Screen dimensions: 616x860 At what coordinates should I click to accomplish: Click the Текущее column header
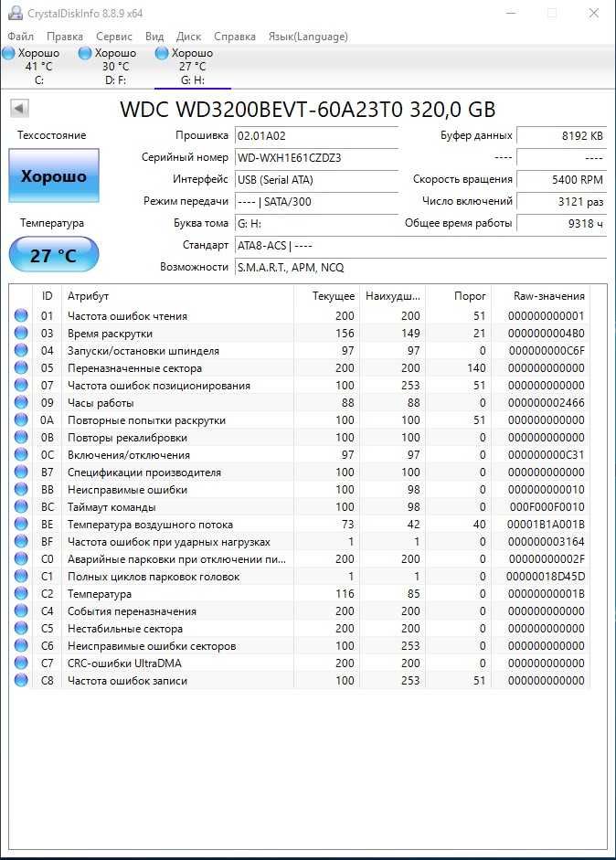tap(327, 296)
